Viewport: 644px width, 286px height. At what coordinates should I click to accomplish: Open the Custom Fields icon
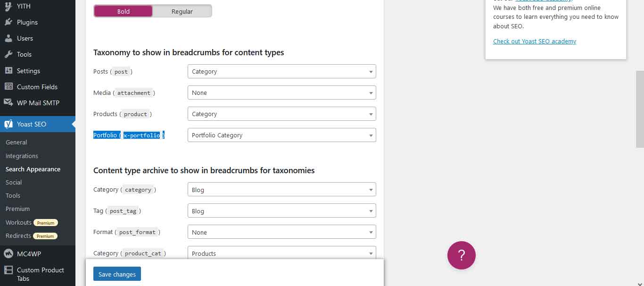point(8,87)
